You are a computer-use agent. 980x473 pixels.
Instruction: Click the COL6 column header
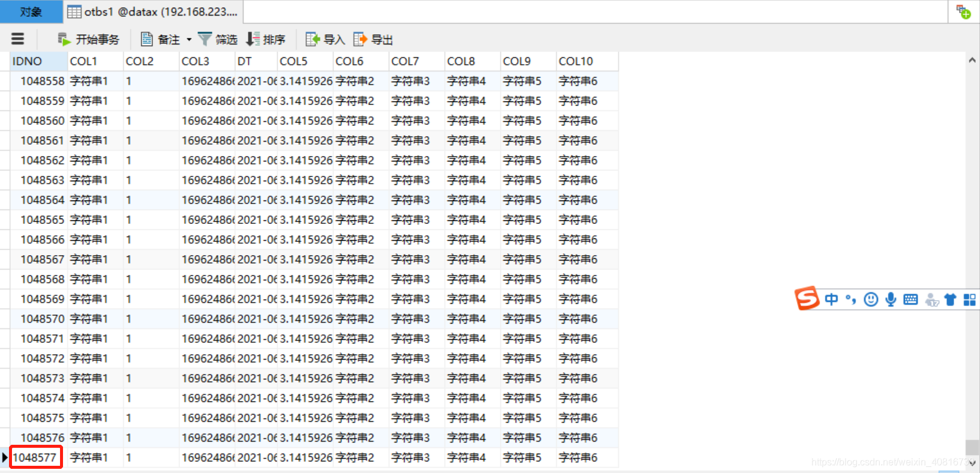pyautogui.click(x=361, y=61)
